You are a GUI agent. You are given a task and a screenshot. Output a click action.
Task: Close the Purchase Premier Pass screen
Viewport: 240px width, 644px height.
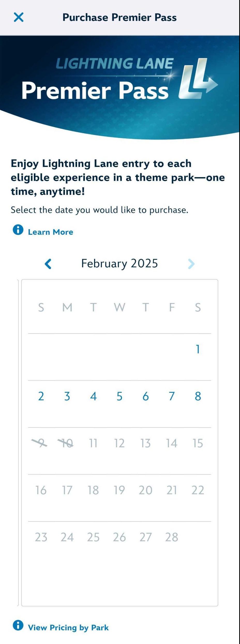click(19, 17)
